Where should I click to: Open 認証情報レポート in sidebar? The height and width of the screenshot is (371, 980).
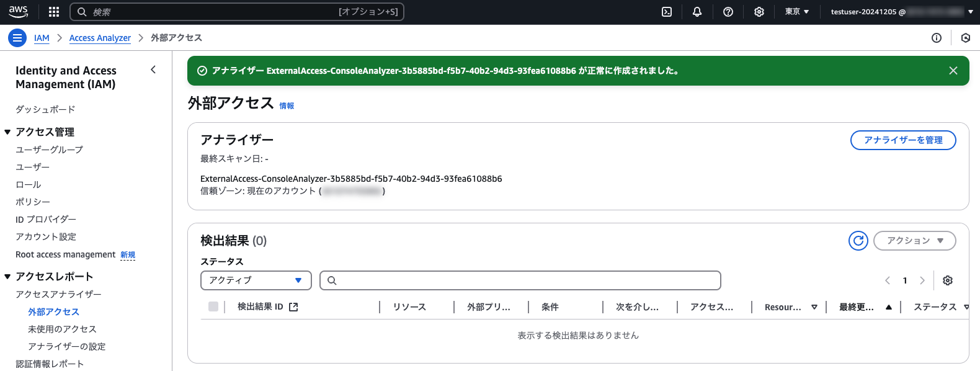click(x=50, y=364)
